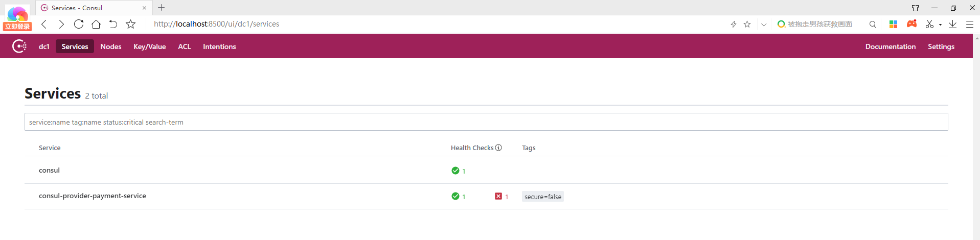Reload the page with refresh icon
Screen dimensions: 980x240
click(79, 24)
